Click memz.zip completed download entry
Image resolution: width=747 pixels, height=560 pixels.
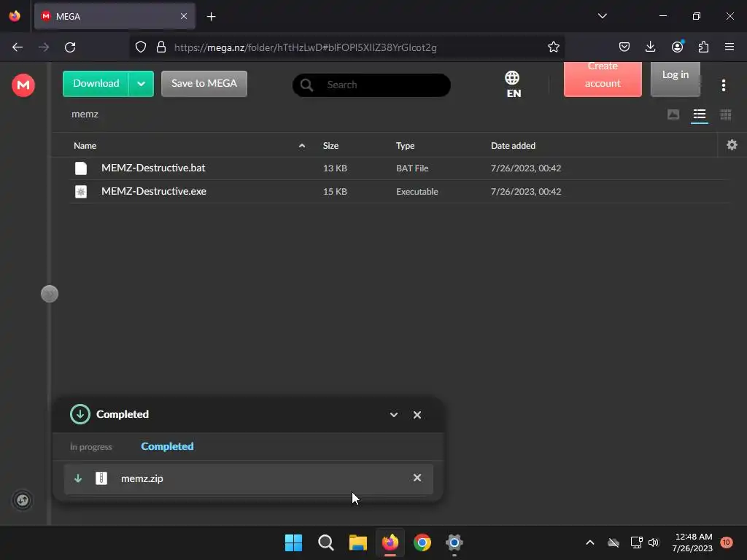(249, 478)
